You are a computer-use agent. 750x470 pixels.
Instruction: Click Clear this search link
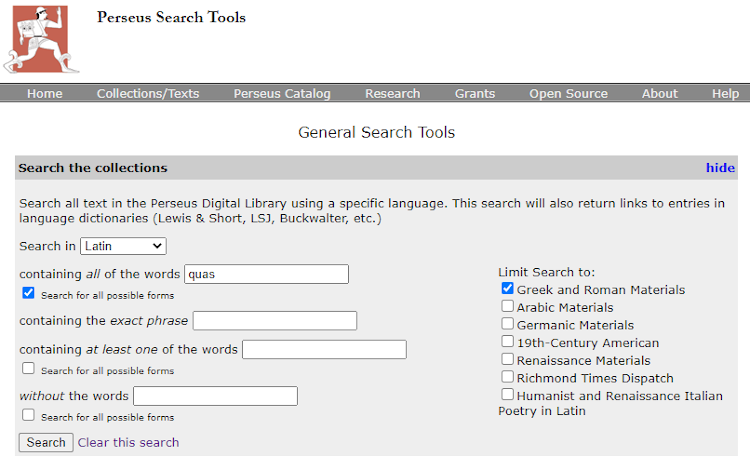pos(128,443)
